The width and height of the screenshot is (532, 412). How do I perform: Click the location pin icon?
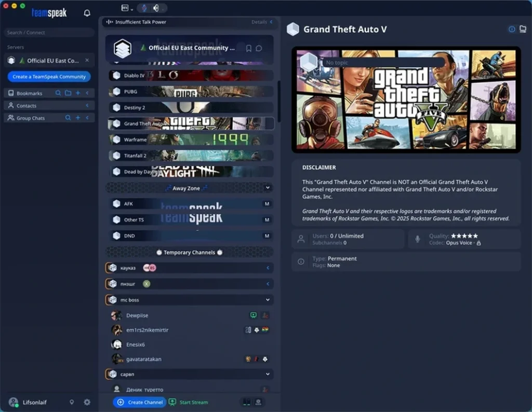click(72, 402)
